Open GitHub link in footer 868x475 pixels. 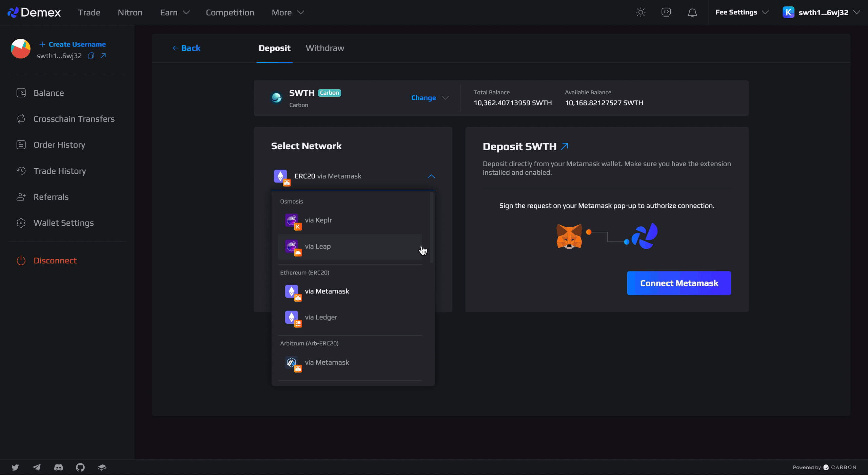click(80, 468)
